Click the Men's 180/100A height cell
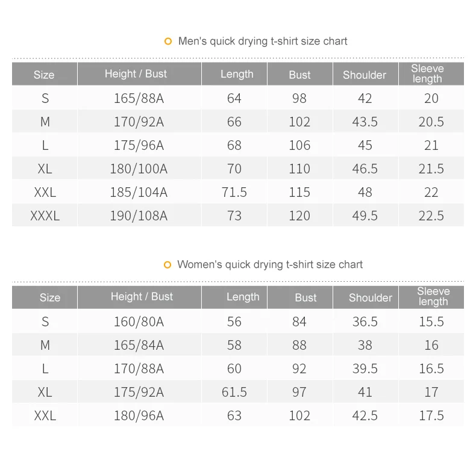This screenshot has height=472, width=476. [x=139, y=169]
